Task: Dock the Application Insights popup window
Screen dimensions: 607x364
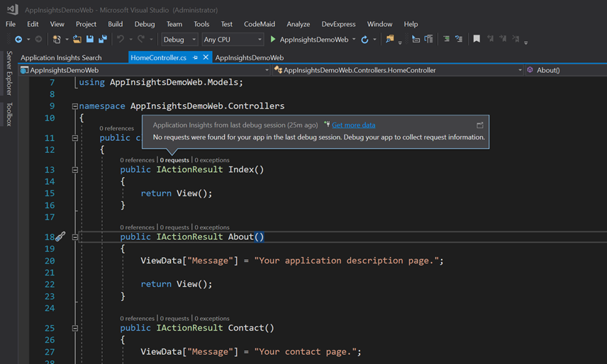Action: pyautogui.click(x=480, y=125)
